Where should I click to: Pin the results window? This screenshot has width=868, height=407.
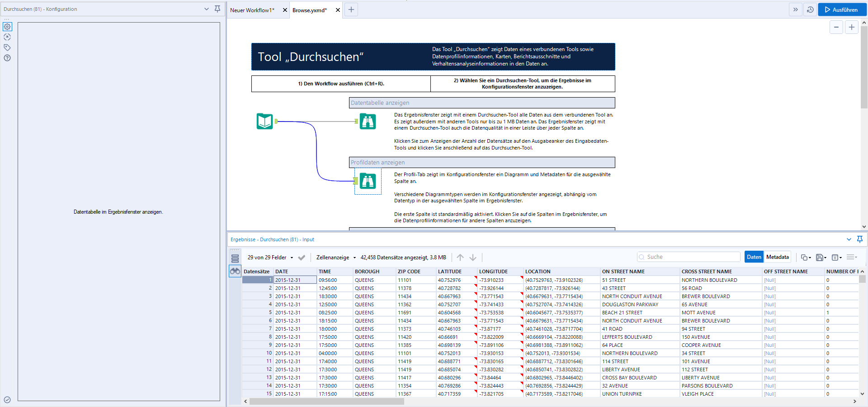click(x=860, y=239)
